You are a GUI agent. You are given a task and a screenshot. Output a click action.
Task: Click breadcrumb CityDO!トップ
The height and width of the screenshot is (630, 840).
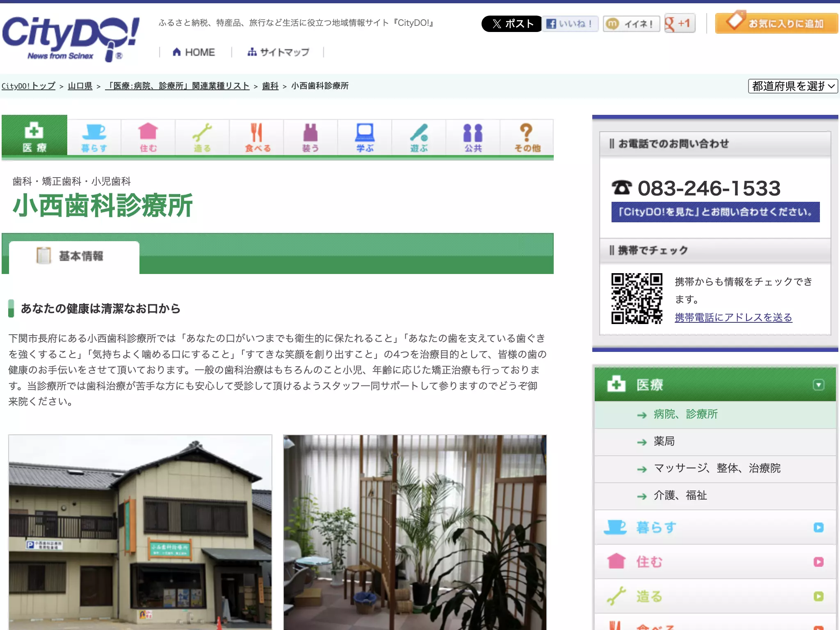coord(29,86)
